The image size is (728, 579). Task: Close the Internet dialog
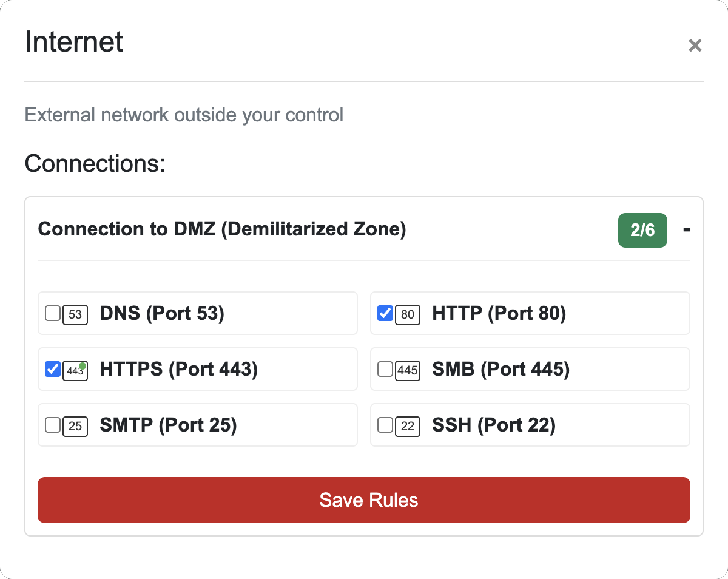tap(695, 46)
